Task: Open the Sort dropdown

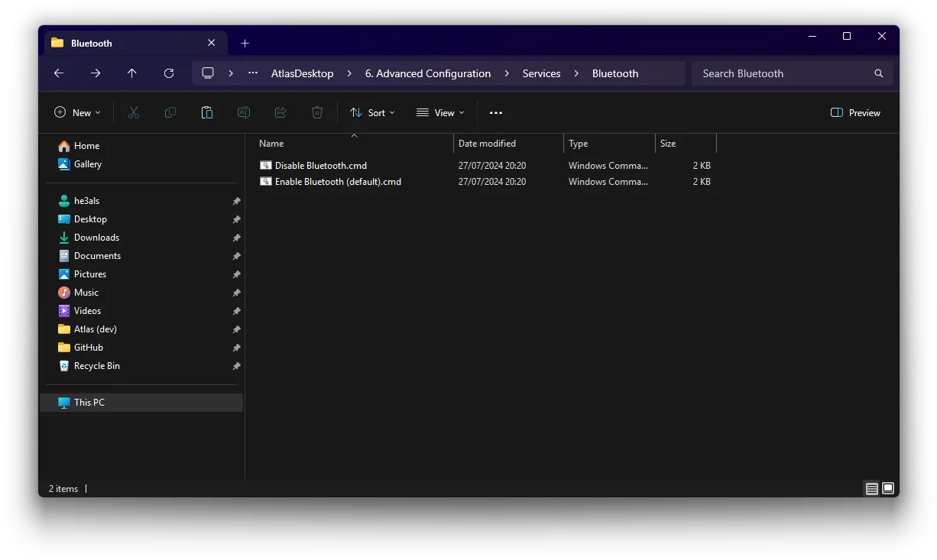Action: (x=372, y=112)
